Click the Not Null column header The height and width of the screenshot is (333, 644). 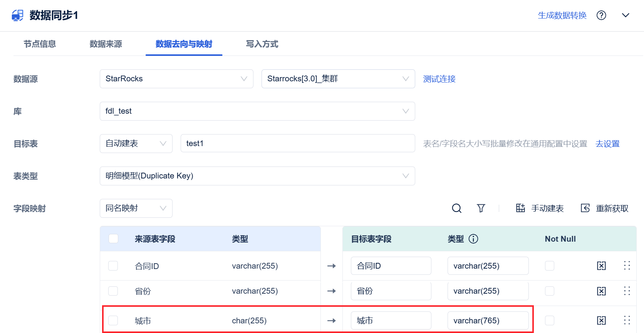[x=560, y=239]
